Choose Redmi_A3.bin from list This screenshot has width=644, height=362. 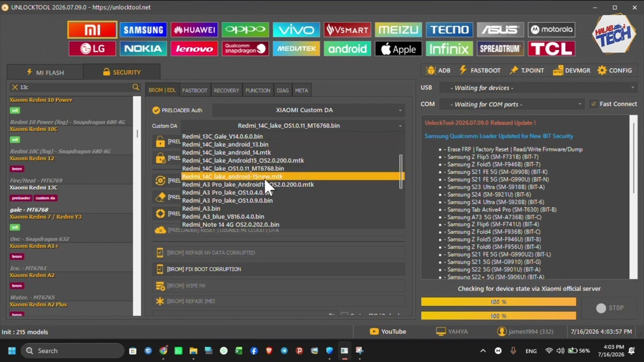(201, 208)
